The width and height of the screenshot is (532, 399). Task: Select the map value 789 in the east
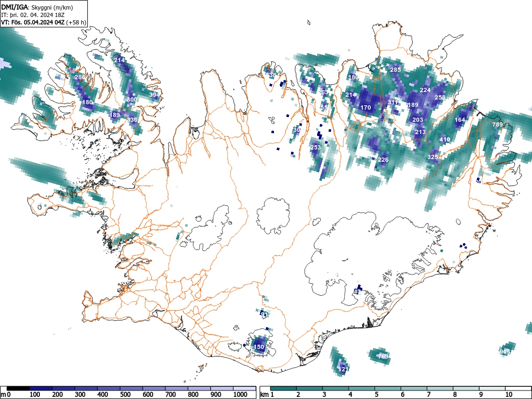[x=497, y=124]
